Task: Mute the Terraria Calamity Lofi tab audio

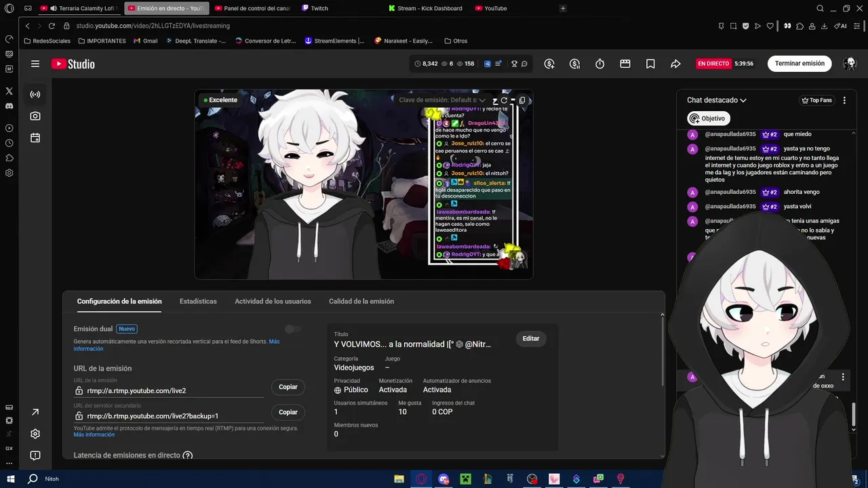Action: click(x=53, y=8)
